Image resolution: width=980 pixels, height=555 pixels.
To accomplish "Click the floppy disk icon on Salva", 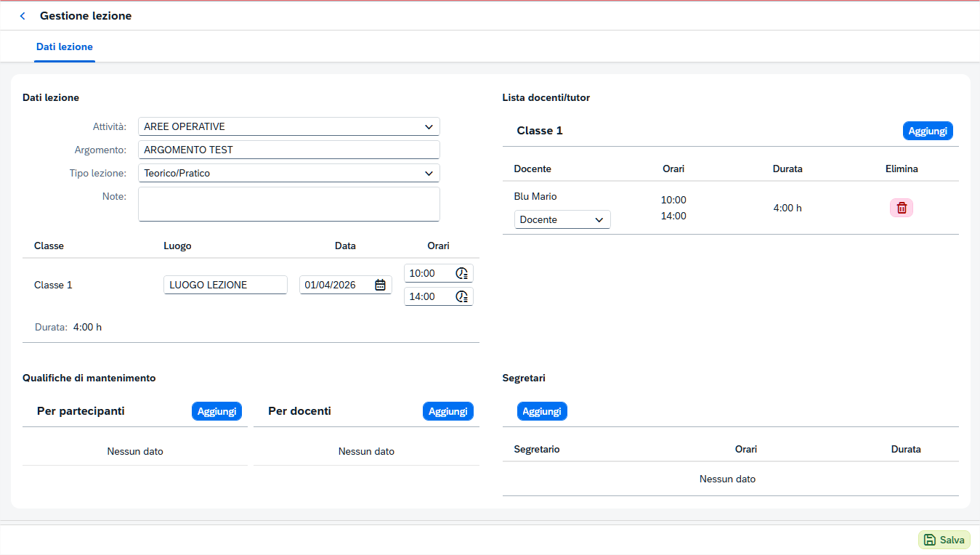I will (930, 540).
